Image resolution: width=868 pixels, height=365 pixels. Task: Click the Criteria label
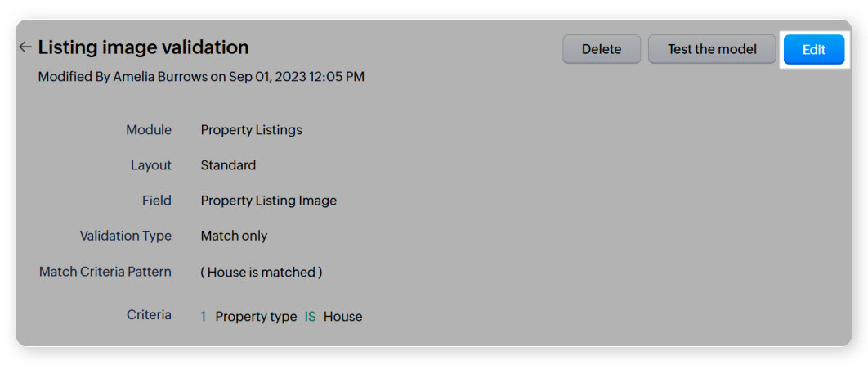coord(149,315)
